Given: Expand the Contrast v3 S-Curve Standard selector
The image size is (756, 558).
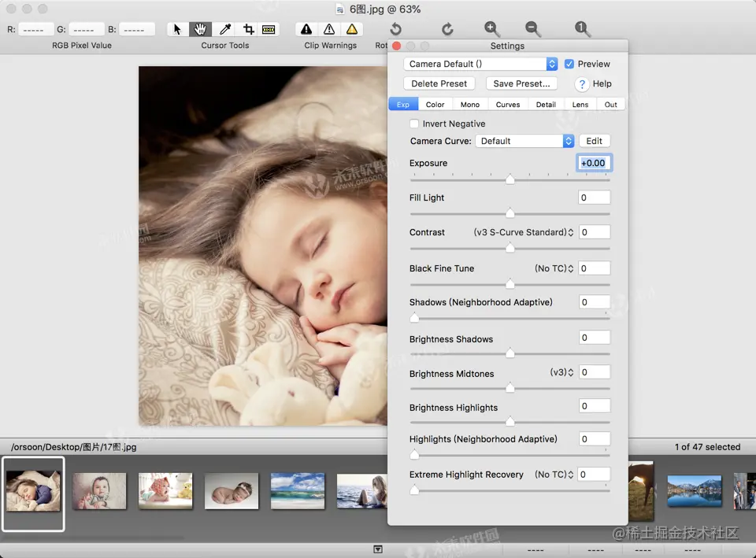Looking at the screenshot, I should coord(524,232).
